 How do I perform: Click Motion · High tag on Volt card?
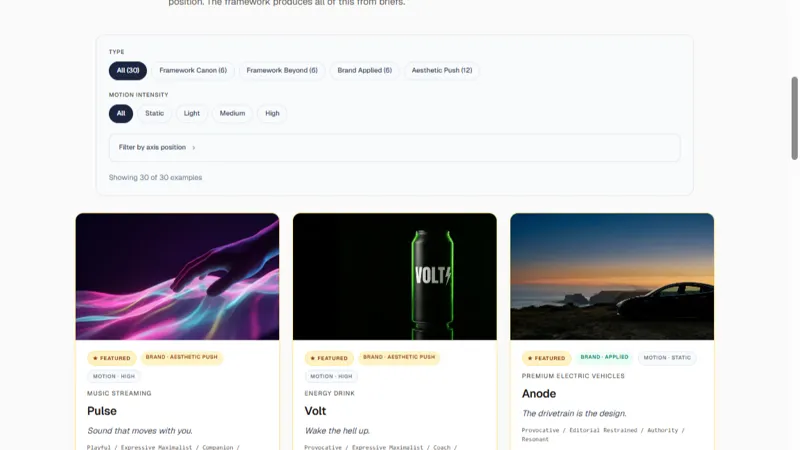pos(331,377)
